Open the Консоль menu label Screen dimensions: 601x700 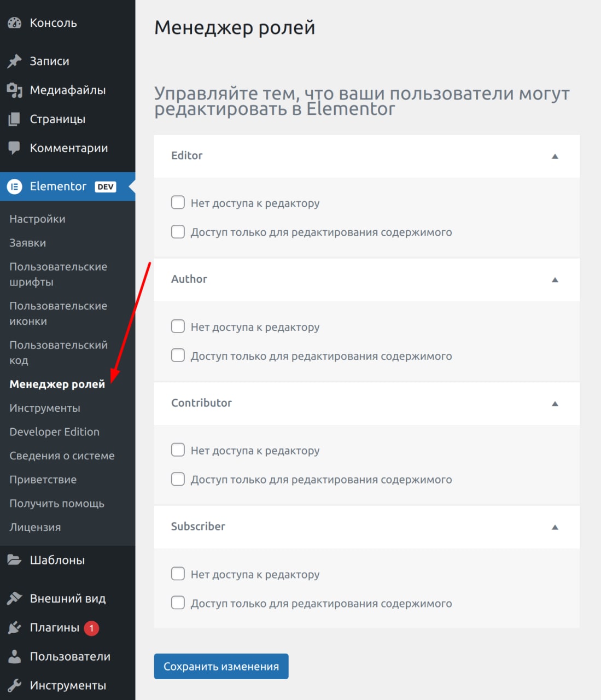(53, 23)
